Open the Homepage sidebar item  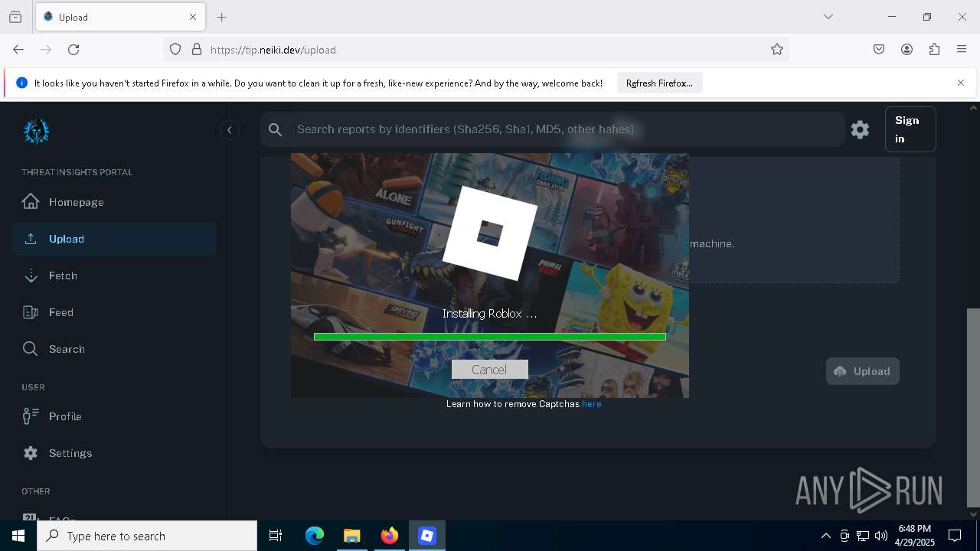click(114, 202)
